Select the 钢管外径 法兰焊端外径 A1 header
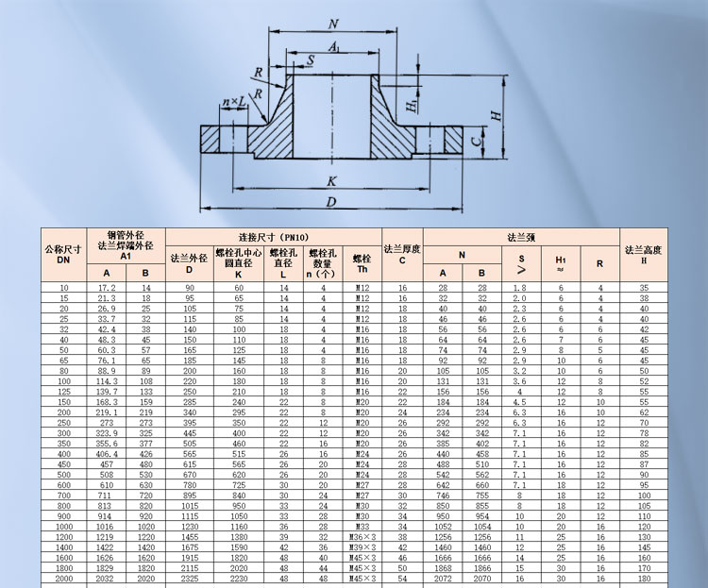The image size is (708, 588). [x=126, y=244]
